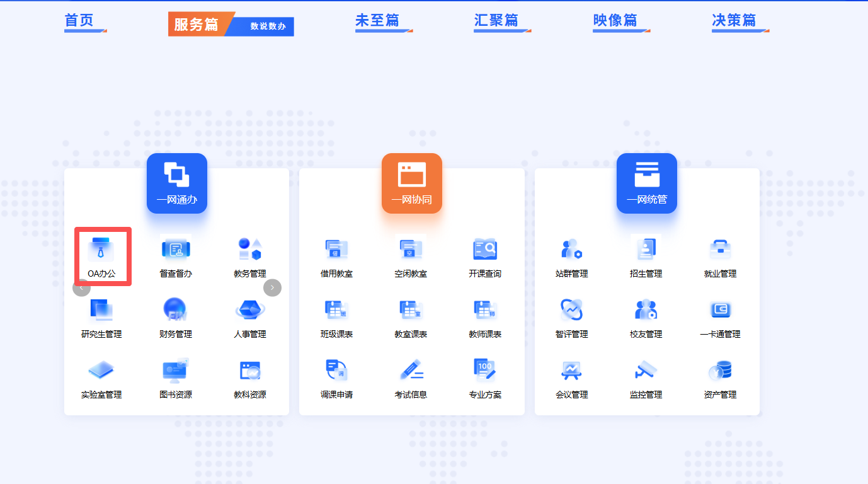Open 监控管理 surveillance camera icon
868x484 pixels.
646,371
